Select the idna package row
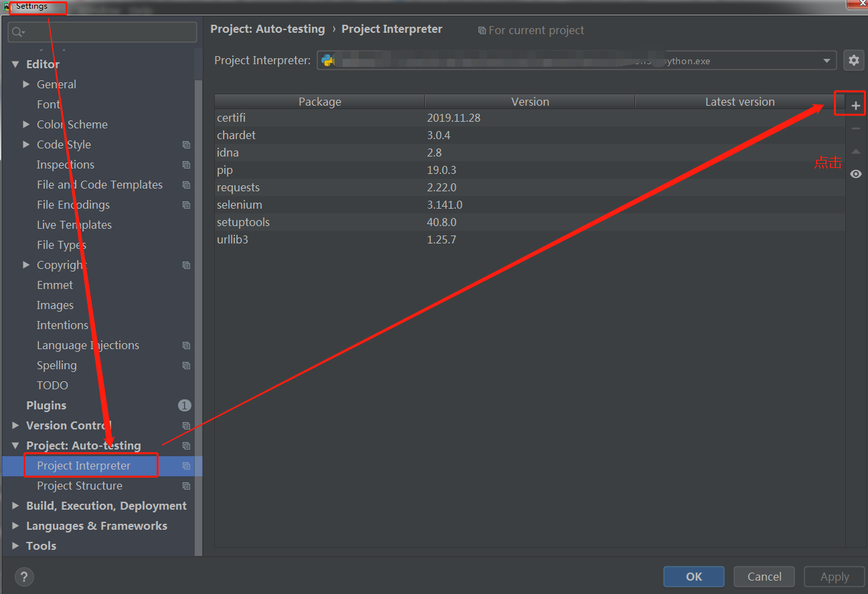The width and height of the screenshot is (868, 594). [529, 153]
